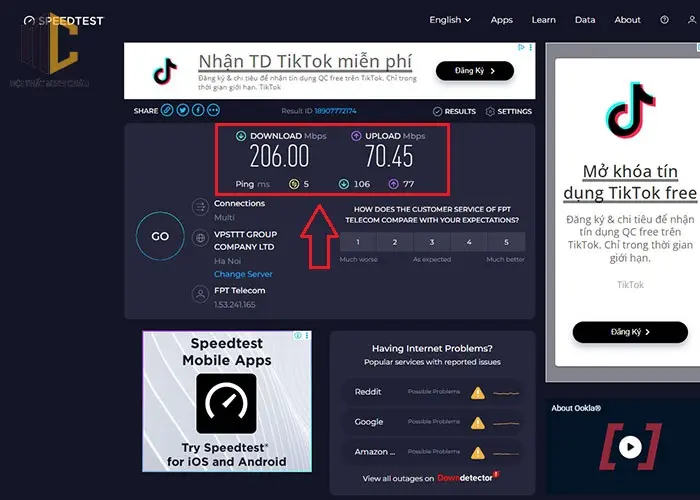Open SETTINGS page

[x=508, y=112]
